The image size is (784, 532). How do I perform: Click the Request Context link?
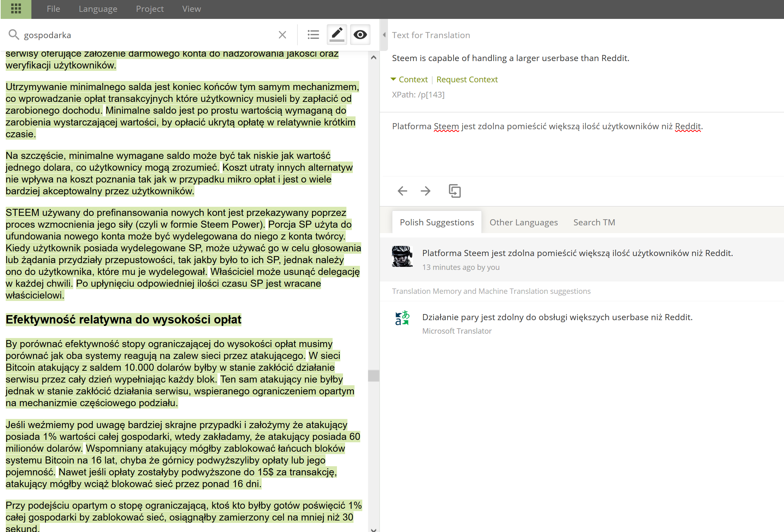[467, 80]
